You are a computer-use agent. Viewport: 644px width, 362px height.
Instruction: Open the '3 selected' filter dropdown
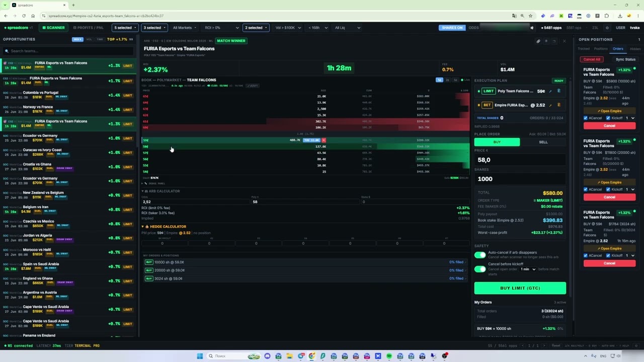pyautogui.click(x=154, y=28)
